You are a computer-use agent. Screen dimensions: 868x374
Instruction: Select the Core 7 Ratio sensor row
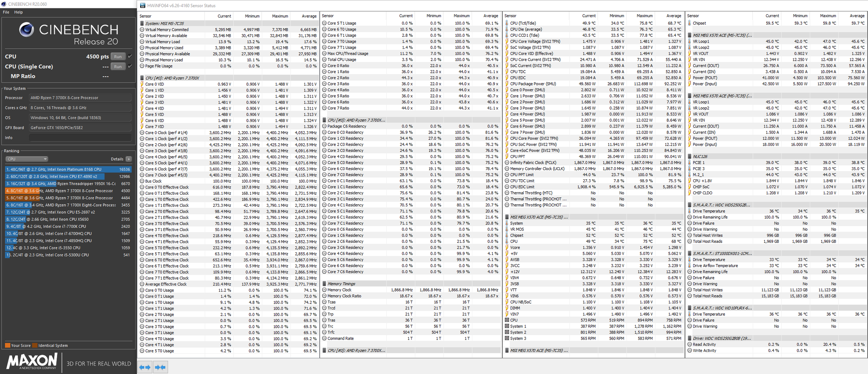click(x=410, y=108)
